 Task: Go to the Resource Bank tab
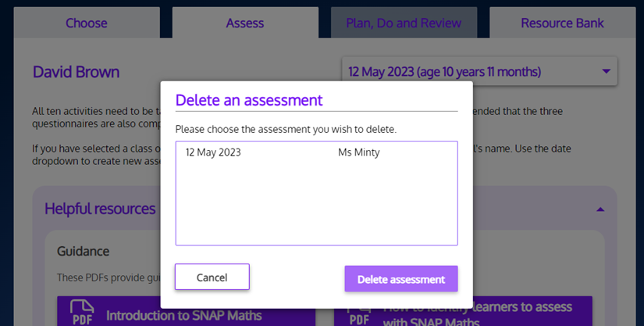562,23
